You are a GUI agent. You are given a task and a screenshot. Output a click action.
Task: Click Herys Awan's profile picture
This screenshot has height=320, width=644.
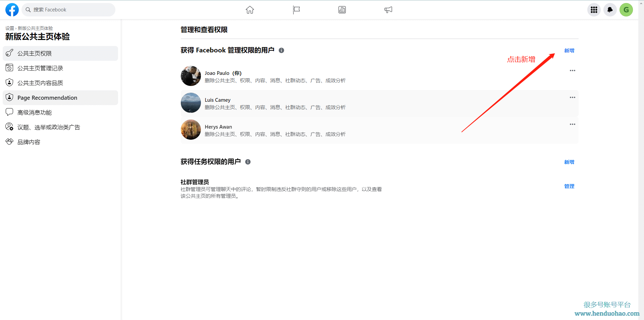[x=191, y=130]
